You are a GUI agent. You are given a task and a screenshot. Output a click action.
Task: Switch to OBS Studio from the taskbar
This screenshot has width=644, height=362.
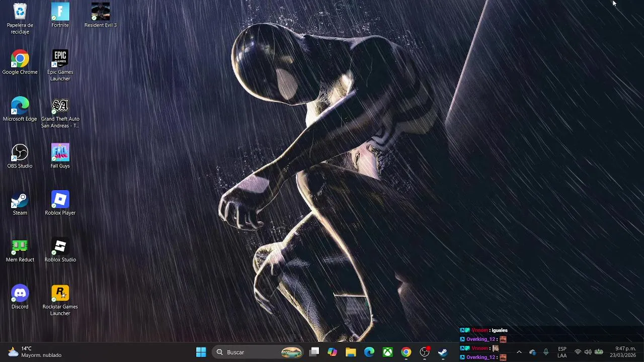click(425, 352)
